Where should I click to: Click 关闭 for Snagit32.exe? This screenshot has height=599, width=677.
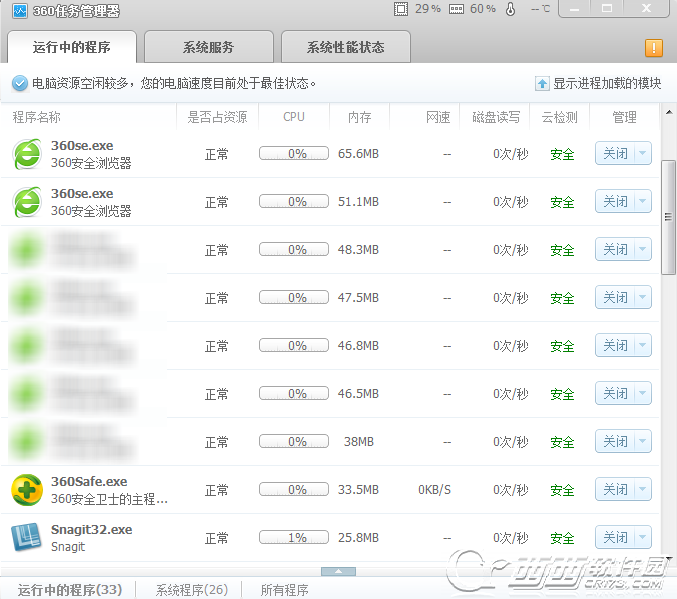(615, 537)
